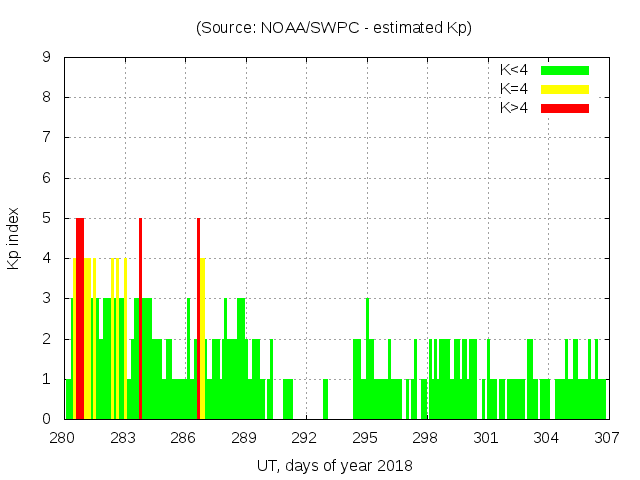
Task: Click the yellow K=4 legend swatch
Action: tap(565, 89)
